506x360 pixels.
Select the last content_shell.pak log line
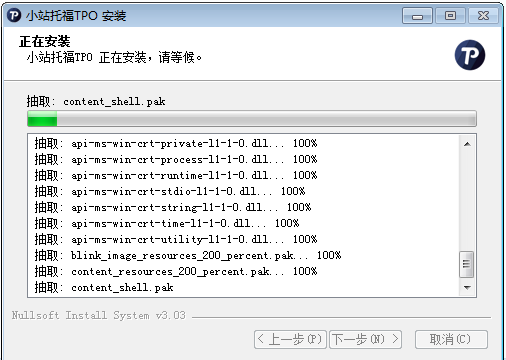[104, 287]
